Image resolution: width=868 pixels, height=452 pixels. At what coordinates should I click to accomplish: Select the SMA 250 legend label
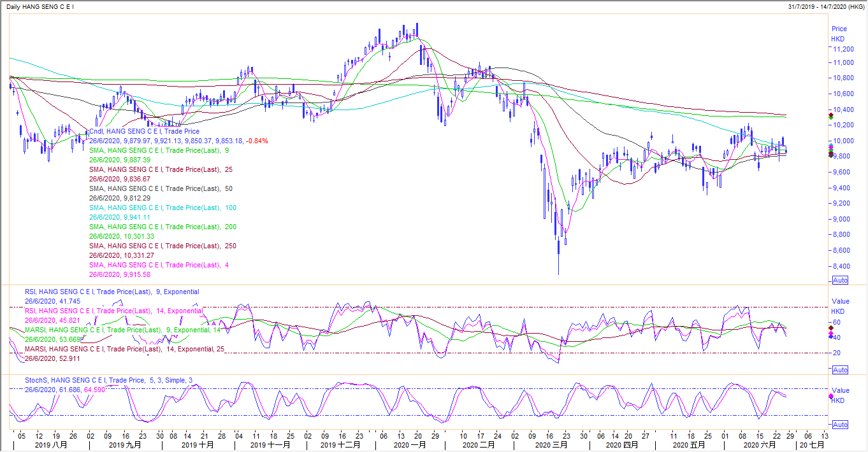point(163,246)
